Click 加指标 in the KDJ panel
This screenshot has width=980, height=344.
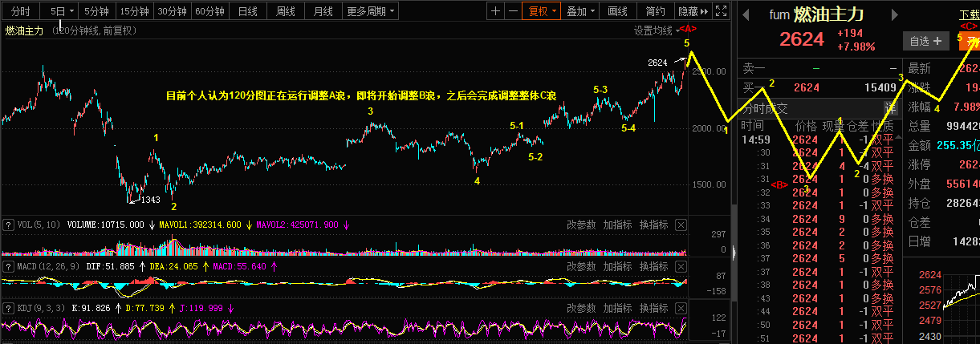pyautogui.click(x=618, y=308)
